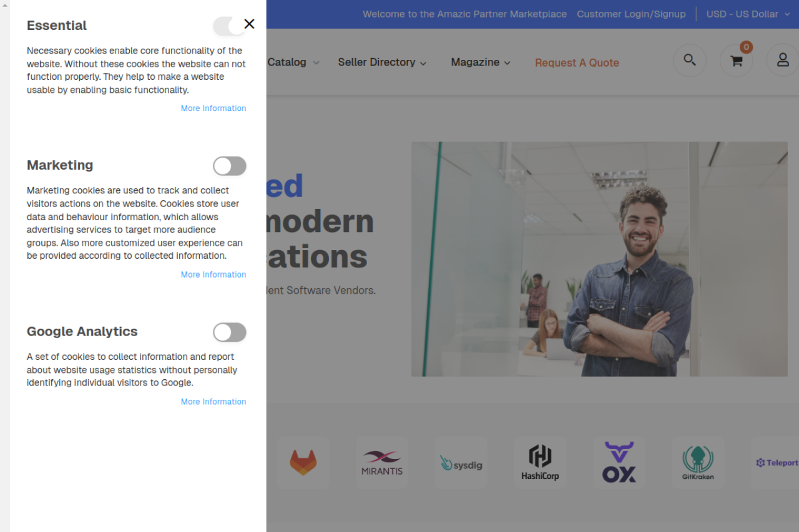Open More Information for Marketing cookies
This screenshot has height=532, width=799.
coord(213,274)
